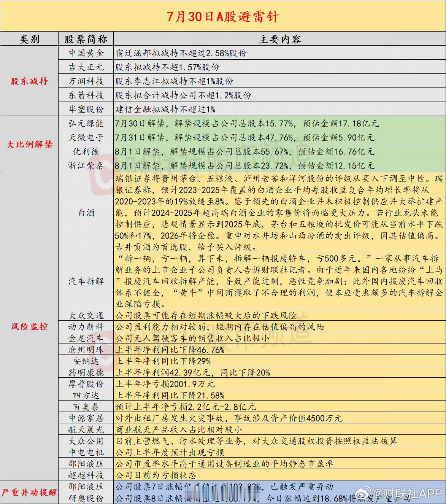Select stock name 东箭科技
446x504 pixels.
pyautogui.click(x=86, y=95)
